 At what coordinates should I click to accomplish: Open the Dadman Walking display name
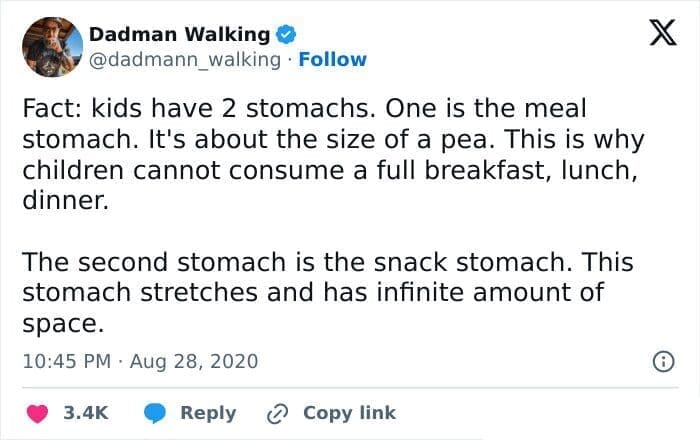179,34
